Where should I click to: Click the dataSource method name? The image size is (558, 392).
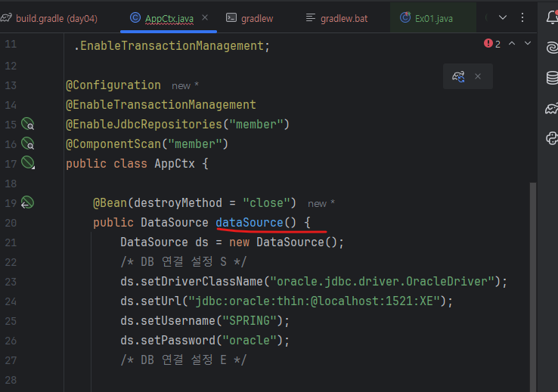click(x=250, y=223)
